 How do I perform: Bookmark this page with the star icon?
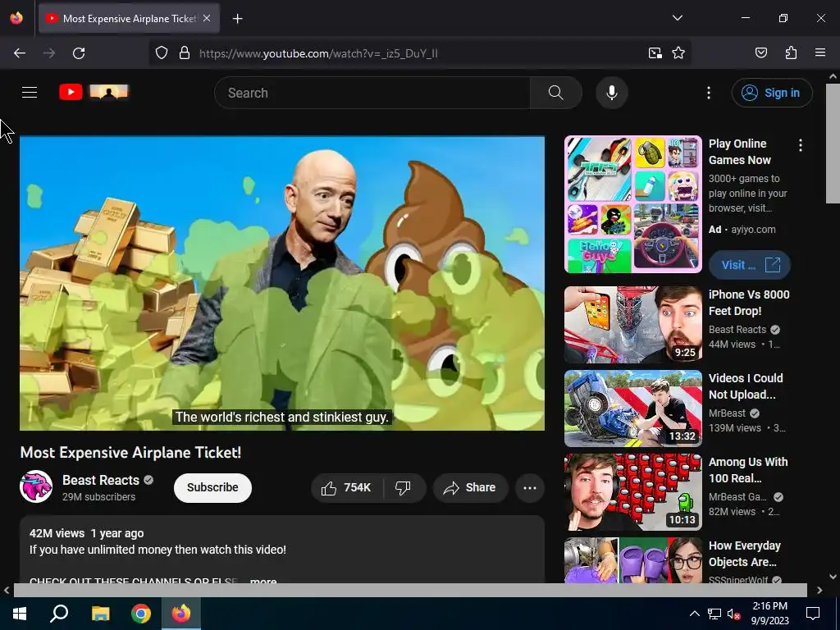[x=678, y=53]
